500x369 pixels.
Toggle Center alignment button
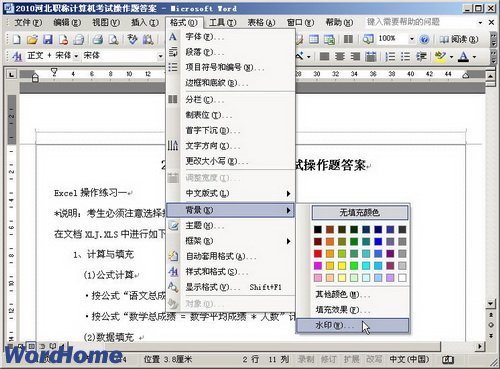coord(340,56)
